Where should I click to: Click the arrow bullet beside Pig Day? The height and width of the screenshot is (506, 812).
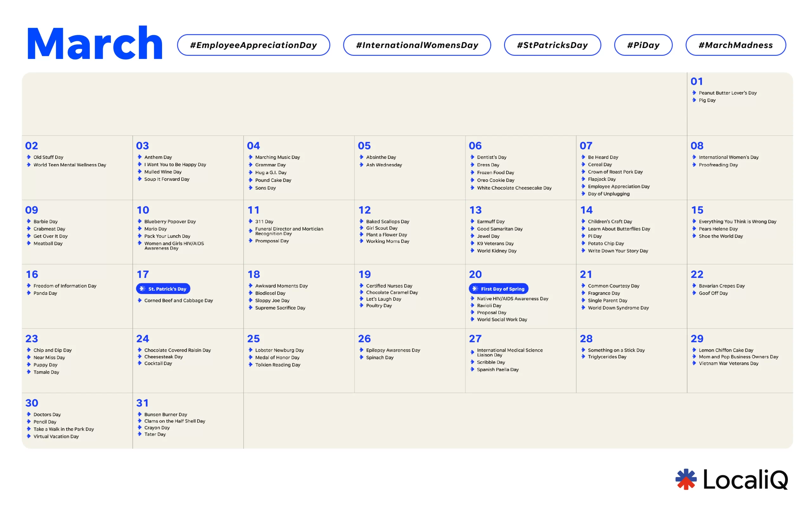click(x=694, y=100)
